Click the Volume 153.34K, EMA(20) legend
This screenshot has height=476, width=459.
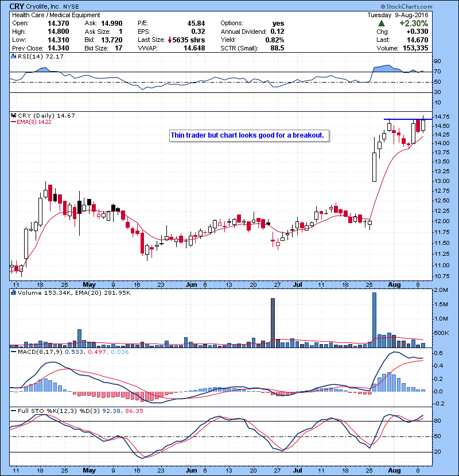[74, 292]
